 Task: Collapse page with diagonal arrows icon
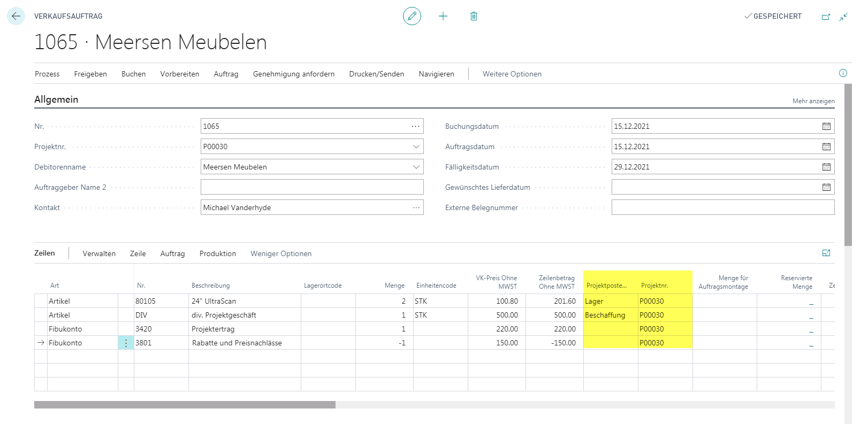pyautogui.click(x=843, y=17)
